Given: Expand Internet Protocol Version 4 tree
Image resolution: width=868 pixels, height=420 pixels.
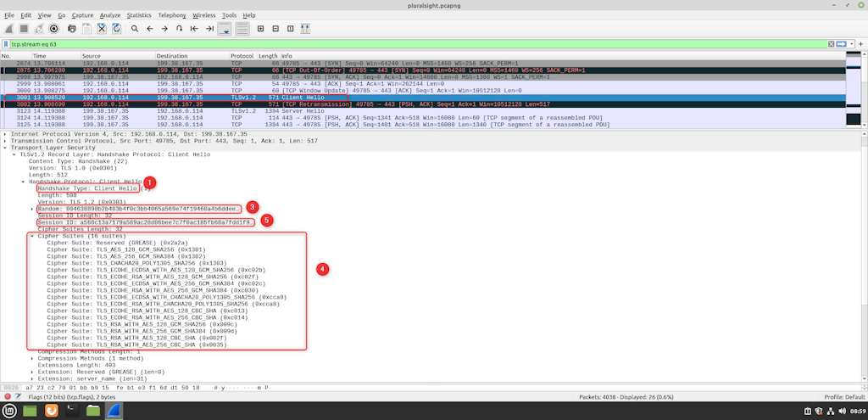Looking at the screenshot, I should tap(6, 134).
